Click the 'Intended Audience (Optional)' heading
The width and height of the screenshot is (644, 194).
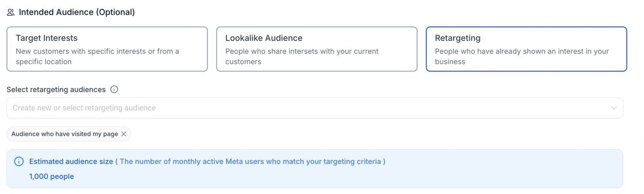coord(77,12)
